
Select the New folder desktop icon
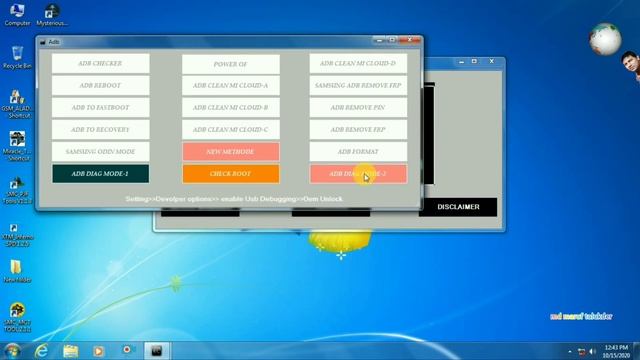pos(17,271)
